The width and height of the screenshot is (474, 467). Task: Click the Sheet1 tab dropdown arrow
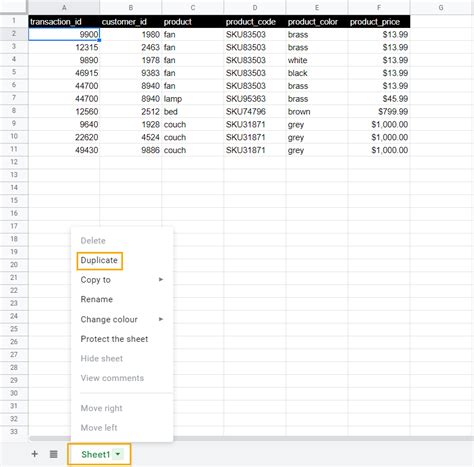point(118,454)
